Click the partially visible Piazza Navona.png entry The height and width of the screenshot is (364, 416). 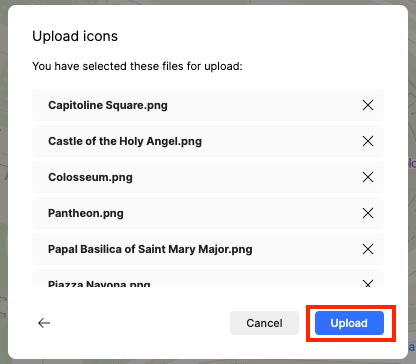coord(208,279)
